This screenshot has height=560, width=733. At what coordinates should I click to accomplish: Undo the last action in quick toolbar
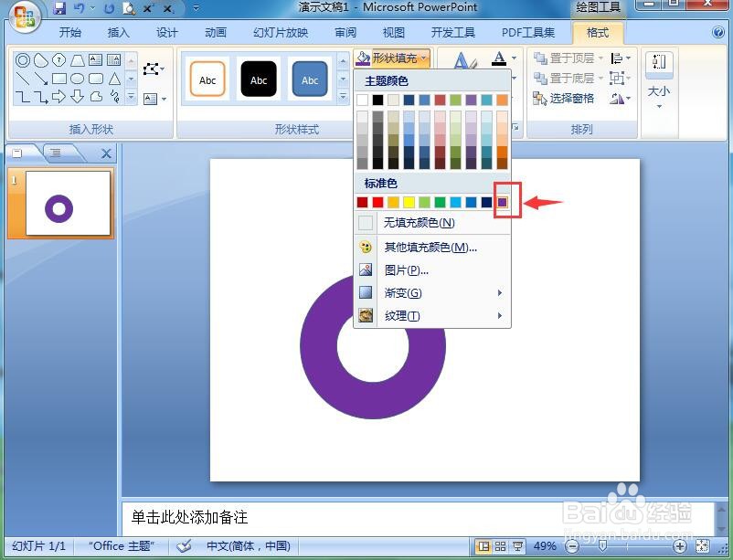coord(79,7)
